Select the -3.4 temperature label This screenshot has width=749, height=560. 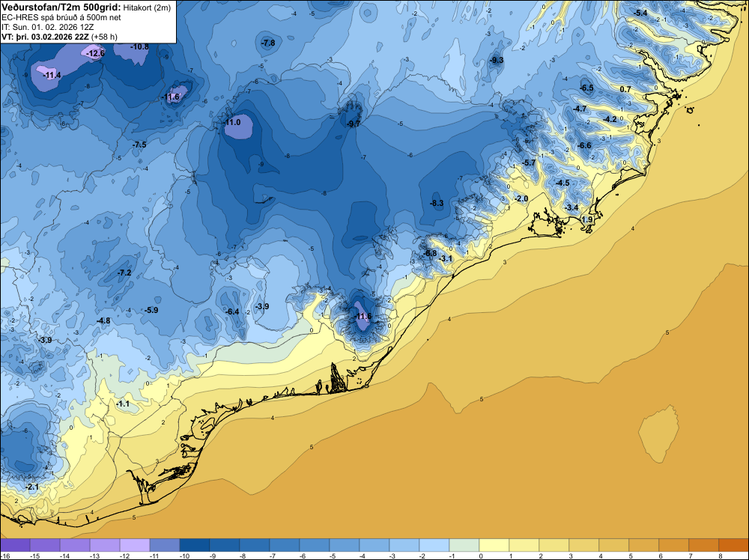coord(571,207)
